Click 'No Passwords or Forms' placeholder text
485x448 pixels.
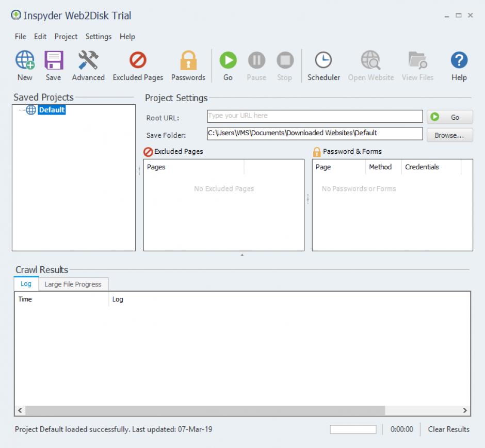click(359, 189)
